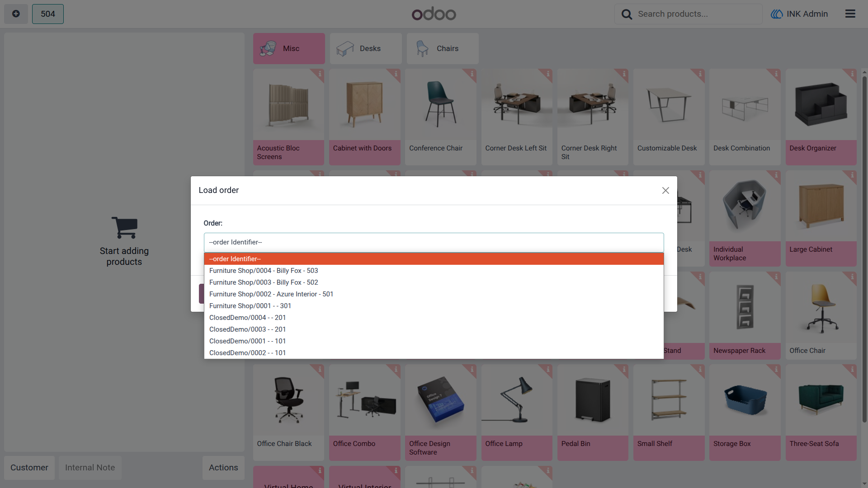The height and width of the screenshot is (488, 868).
Task: Show info for Desk Organizer
Action: 852,74
